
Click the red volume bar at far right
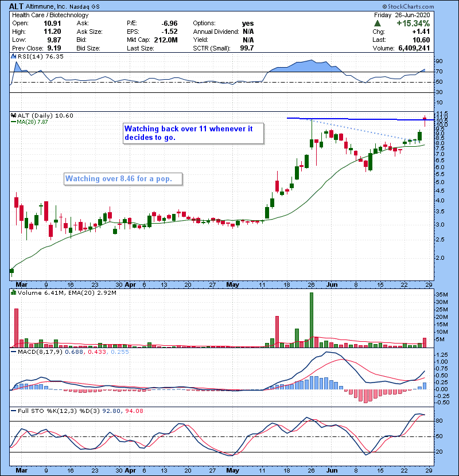[x=425, y=343]
